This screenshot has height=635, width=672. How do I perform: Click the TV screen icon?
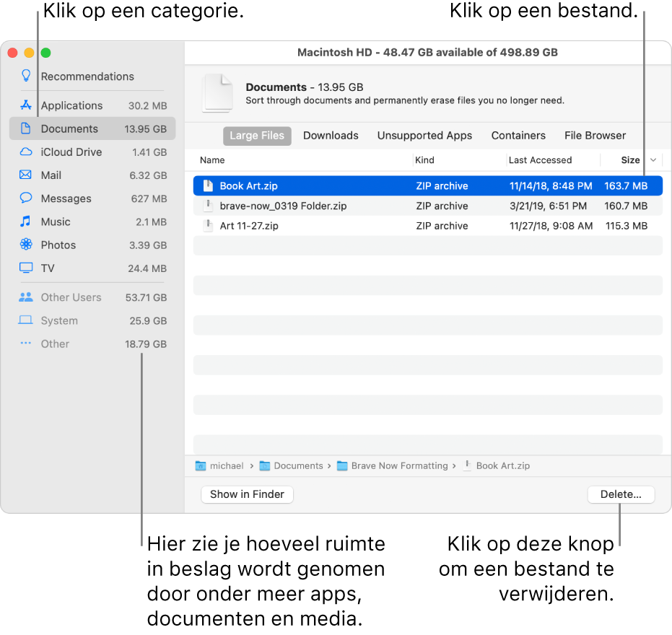point(26,268)
